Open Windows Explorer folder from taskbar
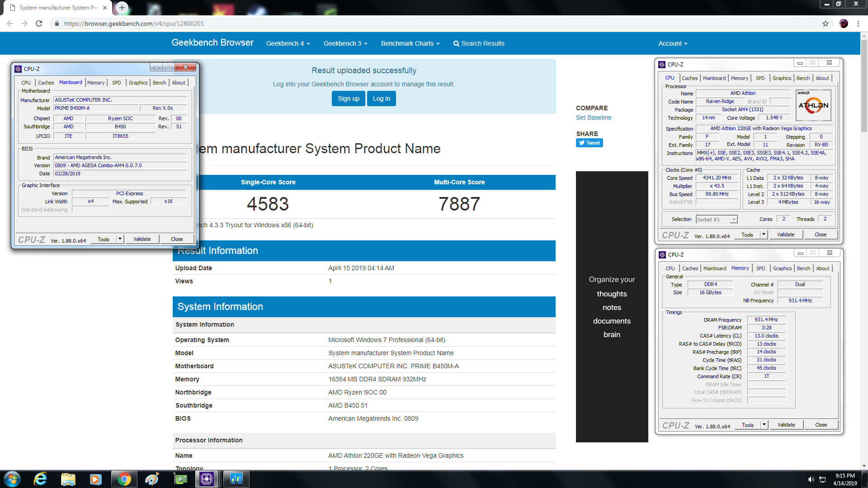 click(x=68, y=479)
